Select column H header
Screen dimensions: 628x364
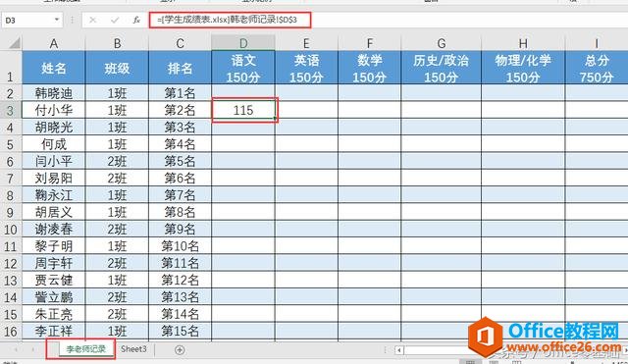523,43
